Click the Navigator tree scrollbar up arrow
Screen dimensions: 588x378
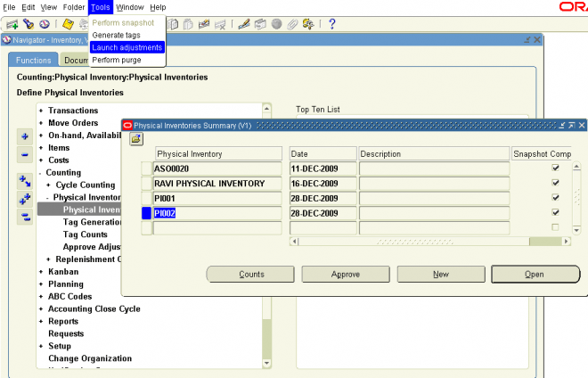pos(266,109)
